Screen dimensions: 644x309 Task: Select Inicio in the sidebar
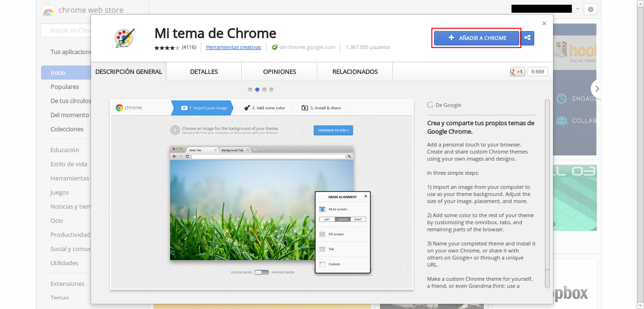tap(66, 73)
